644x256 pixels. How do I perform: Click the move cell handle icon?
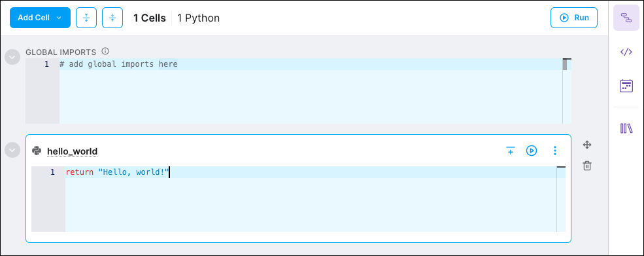tap(587, 145)
